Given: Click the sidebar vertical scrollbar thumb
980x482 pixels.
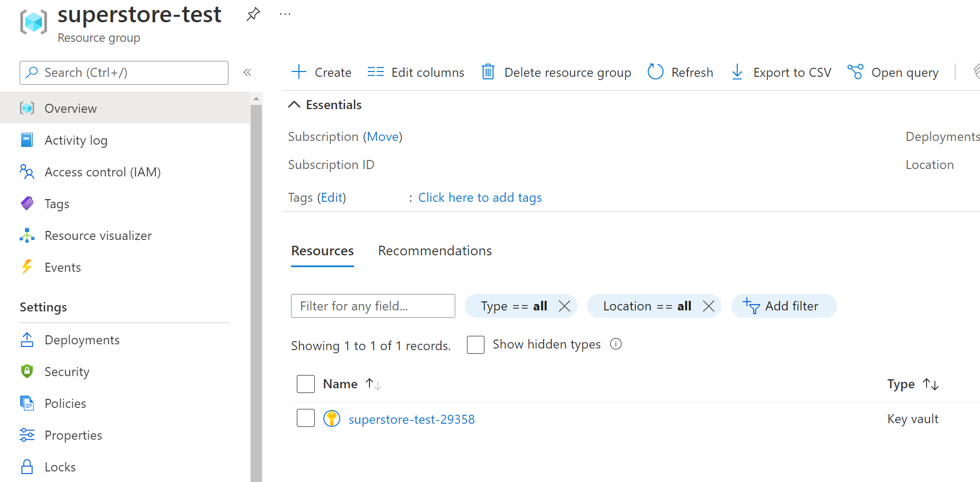Looking at the screenshot, I should point(256,293).
